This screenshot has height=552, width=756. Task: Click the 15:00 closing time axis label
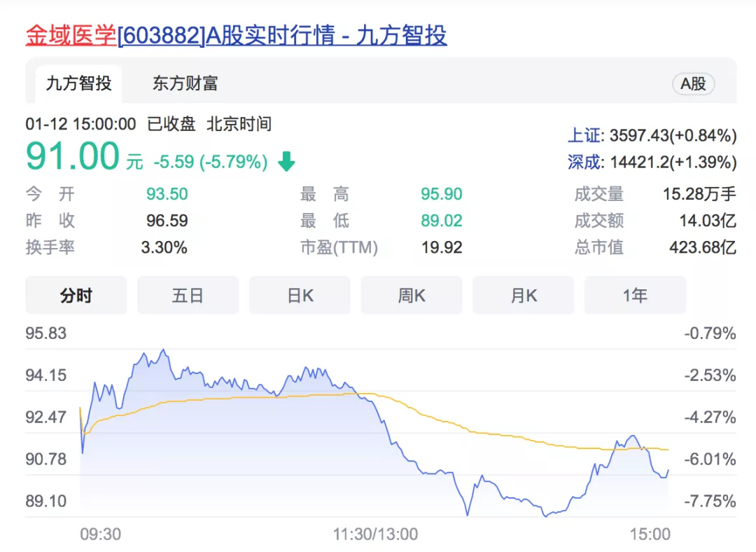coord(650,534)
